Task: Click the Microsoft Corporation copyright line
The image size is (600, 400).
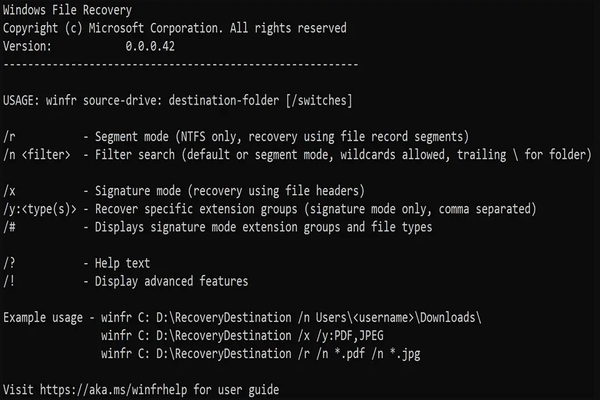Action: click(175, 28)
